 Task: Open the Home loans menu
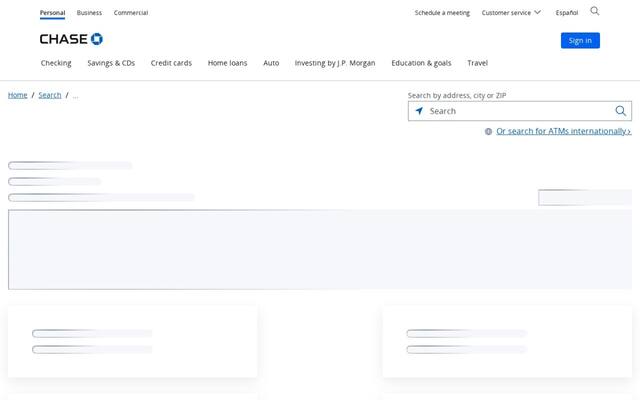point(227,63)
